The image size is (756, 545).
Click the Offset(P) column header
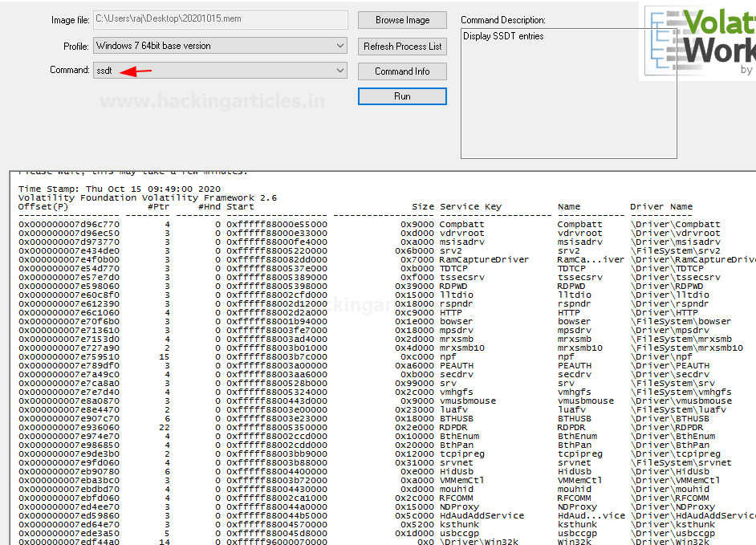click(43, 207)
